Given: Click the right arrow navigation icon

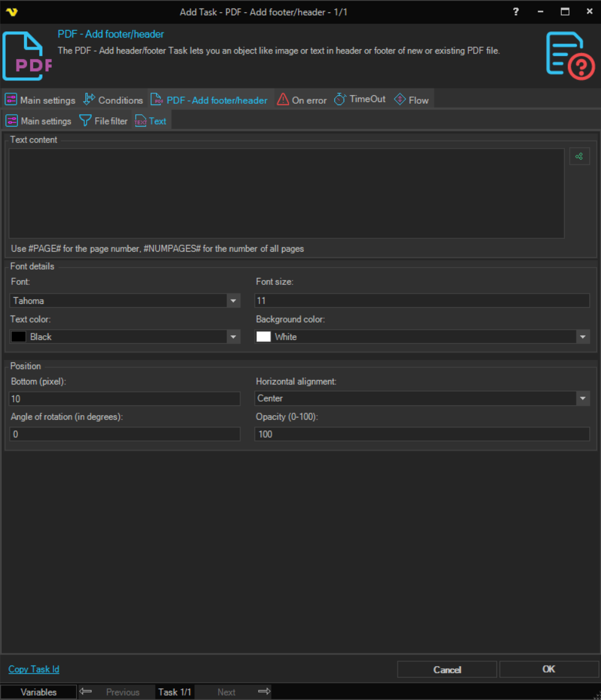Looking at the screenshot, I should pyautogui.click(x=264, y=691).
